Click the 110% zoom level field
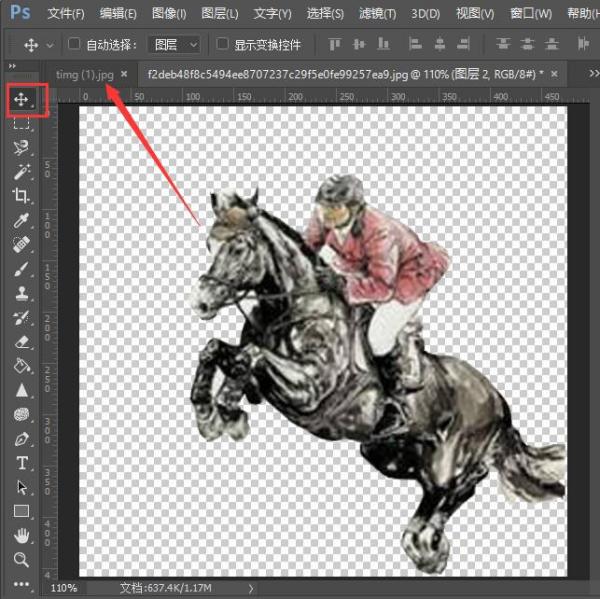 (64, 588)
